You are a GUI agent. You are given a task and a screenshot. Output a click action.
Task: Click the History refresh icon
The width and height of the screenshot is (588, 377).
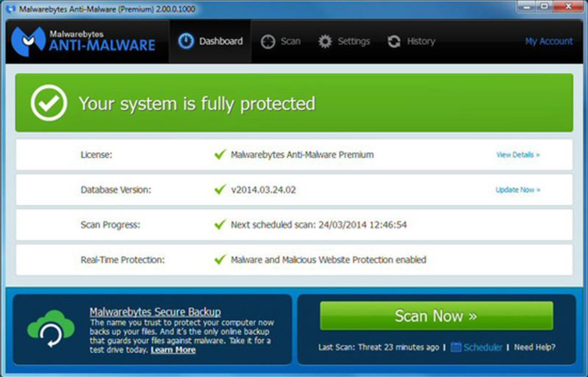click(394, 42)
